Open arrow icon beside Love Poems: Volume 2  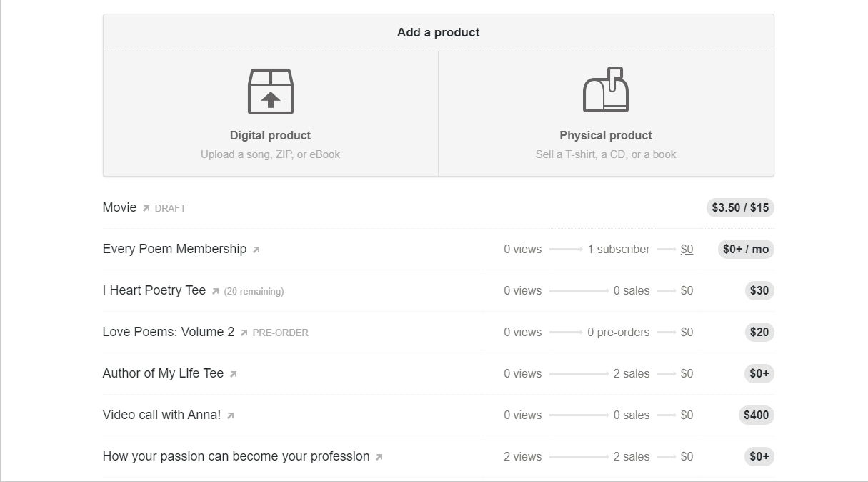tap(244, 333)
